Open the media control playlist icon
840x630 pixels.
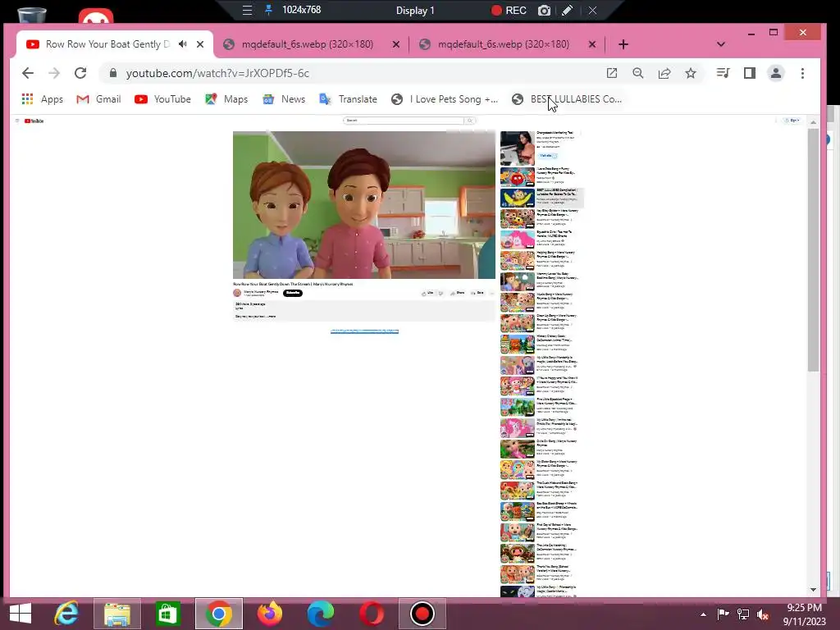pyautogui.click(x=724, y=73)
